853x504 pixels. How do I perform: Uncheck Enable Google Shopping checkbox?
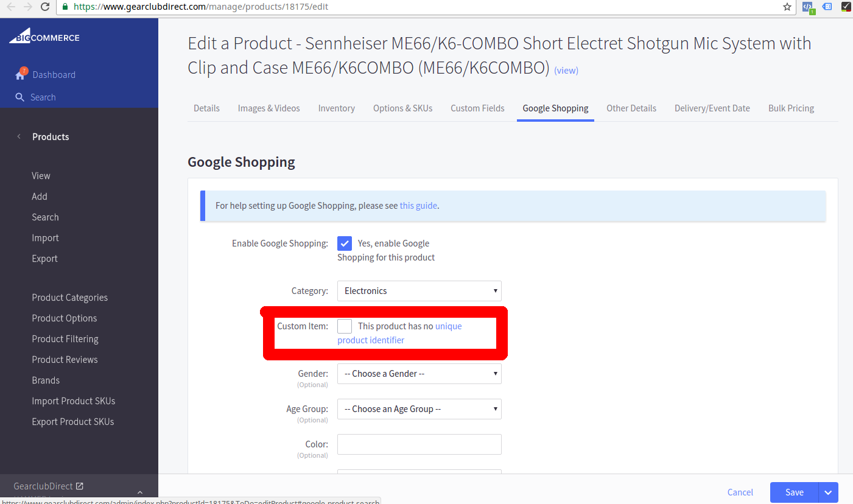[x=345, y=243]
